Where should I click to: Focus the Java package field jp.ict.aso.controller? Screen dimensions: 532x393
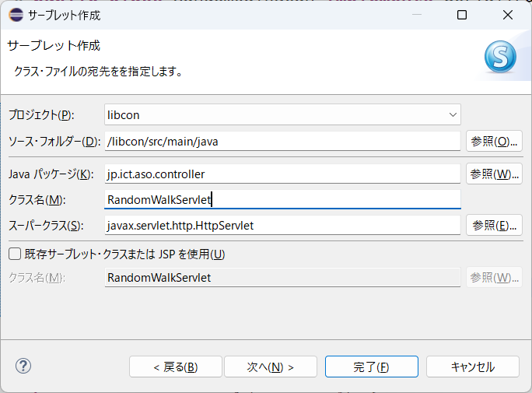282,174
